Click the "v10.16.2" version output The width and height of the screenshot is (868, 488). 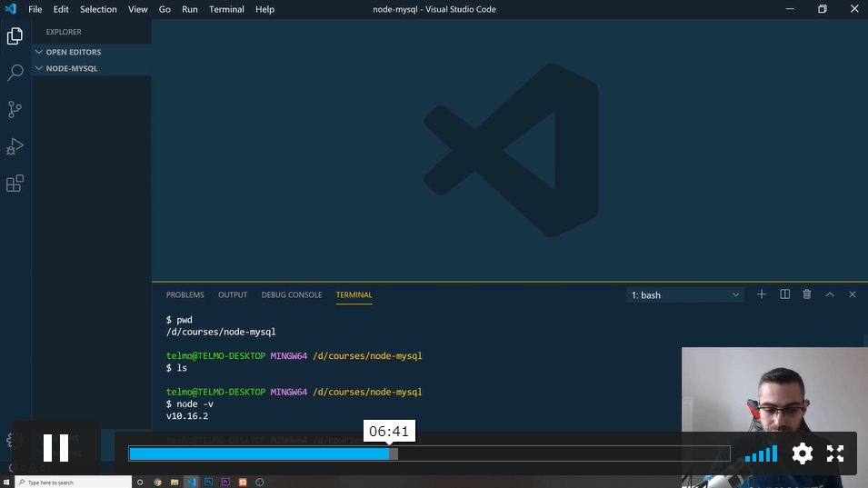click(x=187, y=416)
